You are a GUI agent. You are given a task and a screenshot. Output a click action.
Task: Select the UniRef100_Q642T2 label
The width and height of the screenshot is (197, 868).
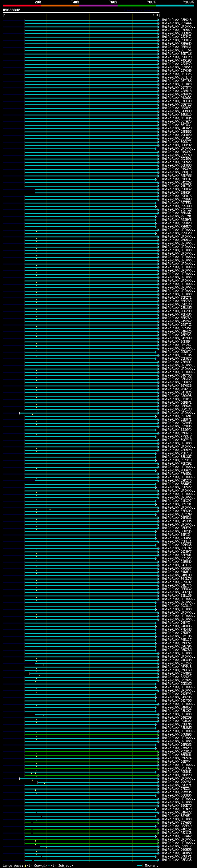(177, 389)
